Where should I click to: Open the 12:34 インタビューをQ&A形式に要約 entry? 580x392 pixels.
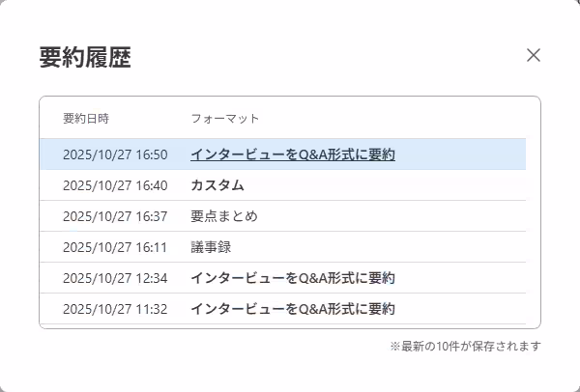pos(293,278)
